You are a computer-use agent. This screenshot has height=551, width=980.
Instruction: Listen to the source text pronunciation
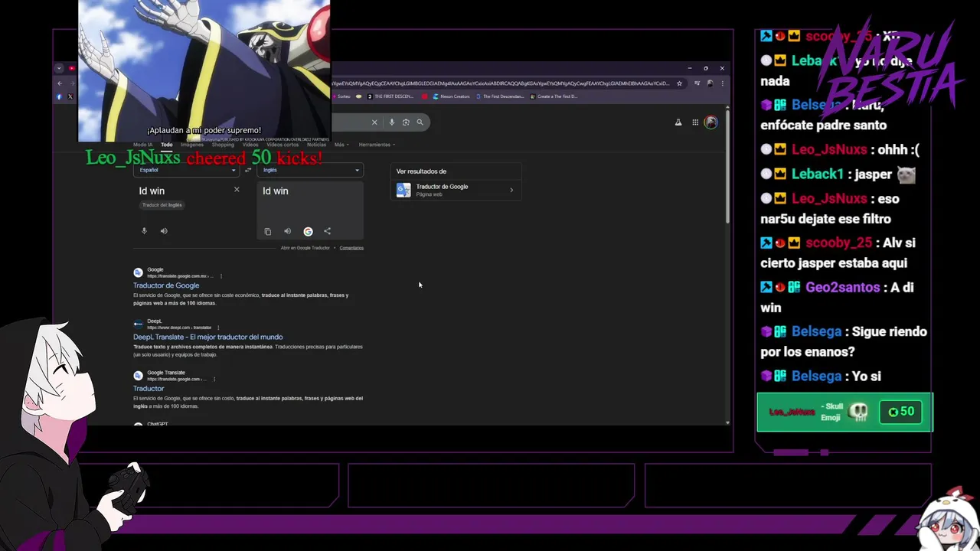(x=164, y=231)
